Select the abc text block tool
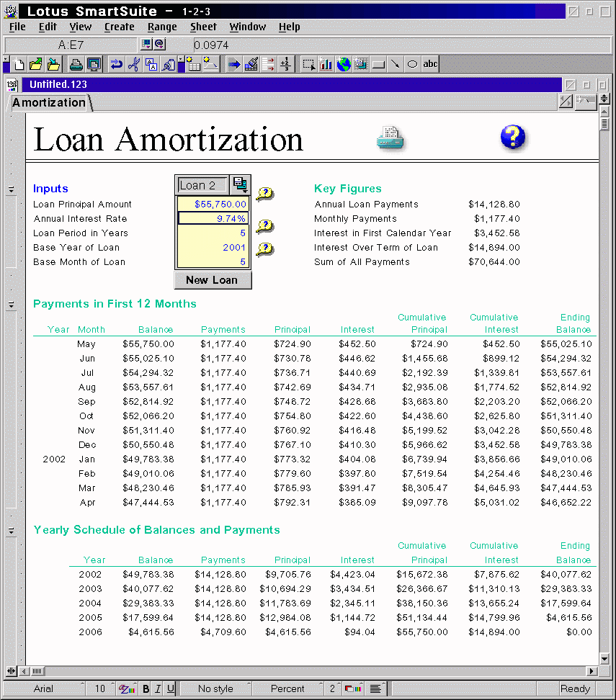Viewport: 616px width, 700px height. tap(430, 65)
